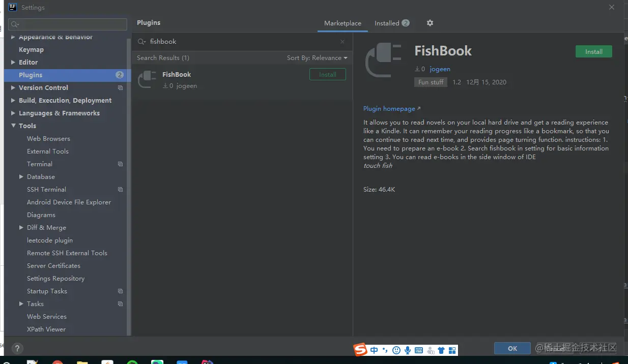This screenshot has height=364, width=628.
Task: Expand Build, Execution, Deployment arrow
Action: click(x=13, y=101)
